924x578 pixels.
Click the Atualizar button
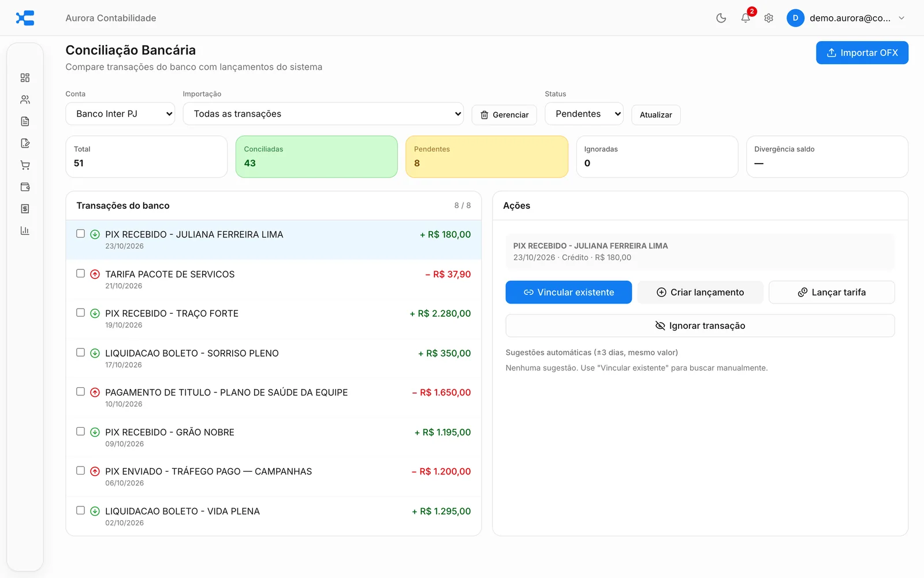click(x=656, y=115)
